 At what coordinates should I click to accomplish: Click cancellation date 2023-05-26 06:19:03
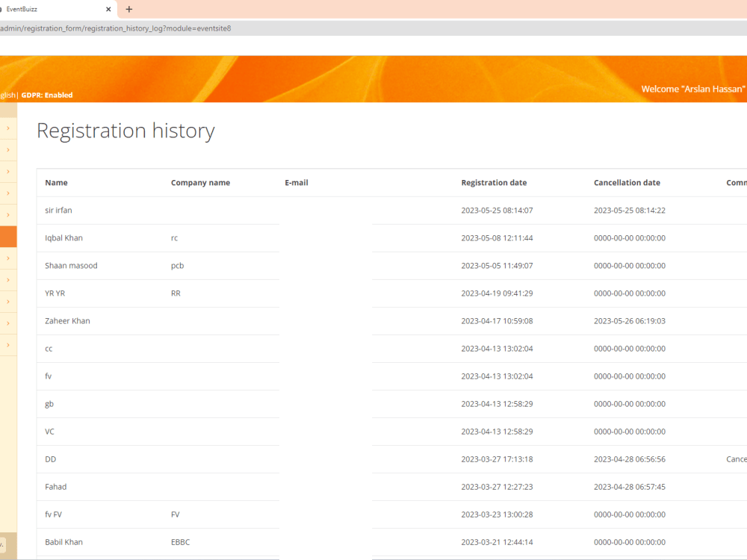click(x=629, y=321)
